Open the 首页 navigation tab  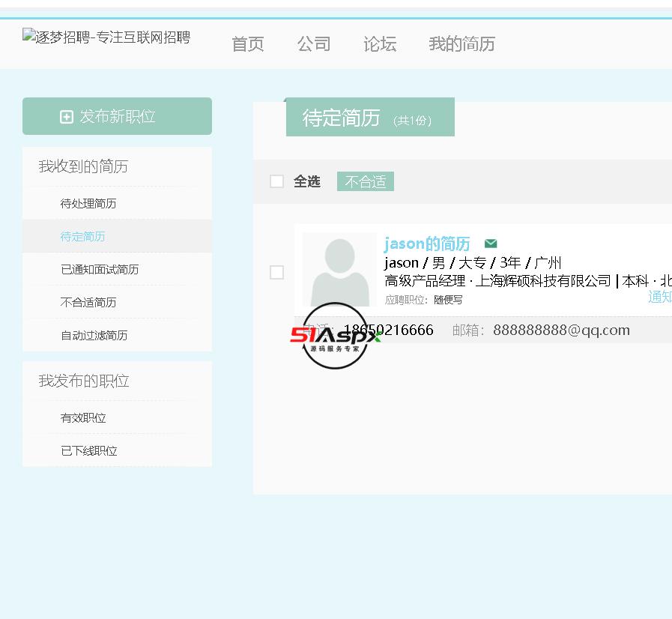point(248,44)
